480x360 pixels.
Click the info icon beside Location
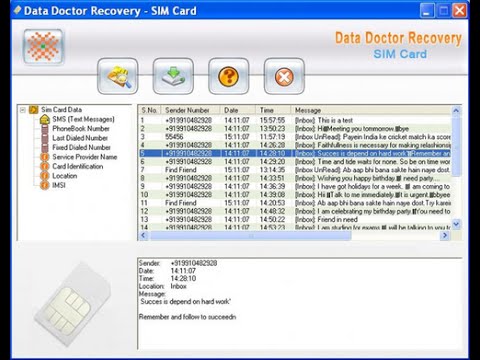point(45,176)
